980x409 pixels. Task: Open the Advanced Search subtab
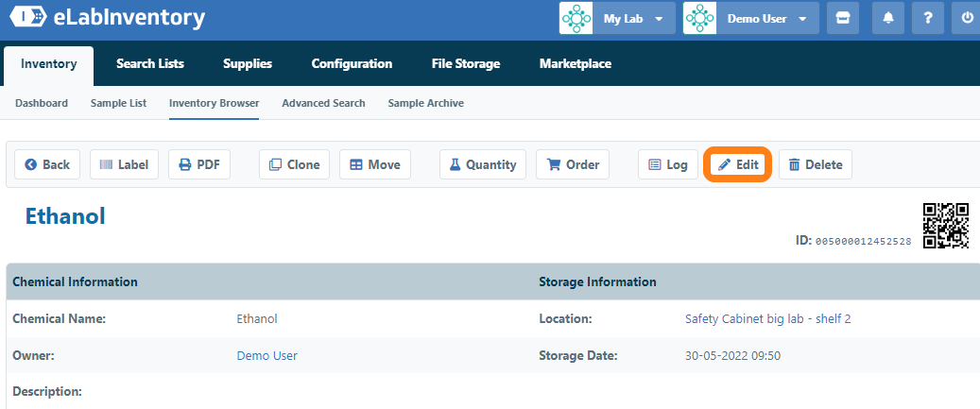323,103
